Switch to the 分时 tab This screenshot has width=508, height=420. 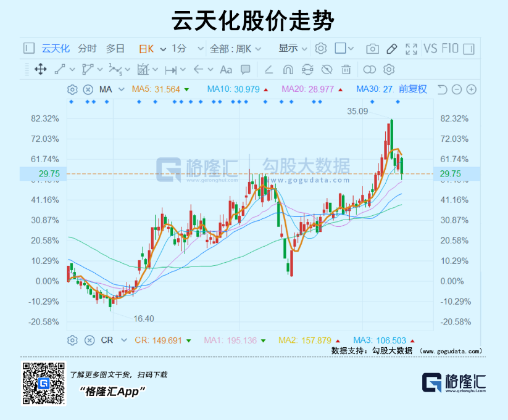point(88,49)
